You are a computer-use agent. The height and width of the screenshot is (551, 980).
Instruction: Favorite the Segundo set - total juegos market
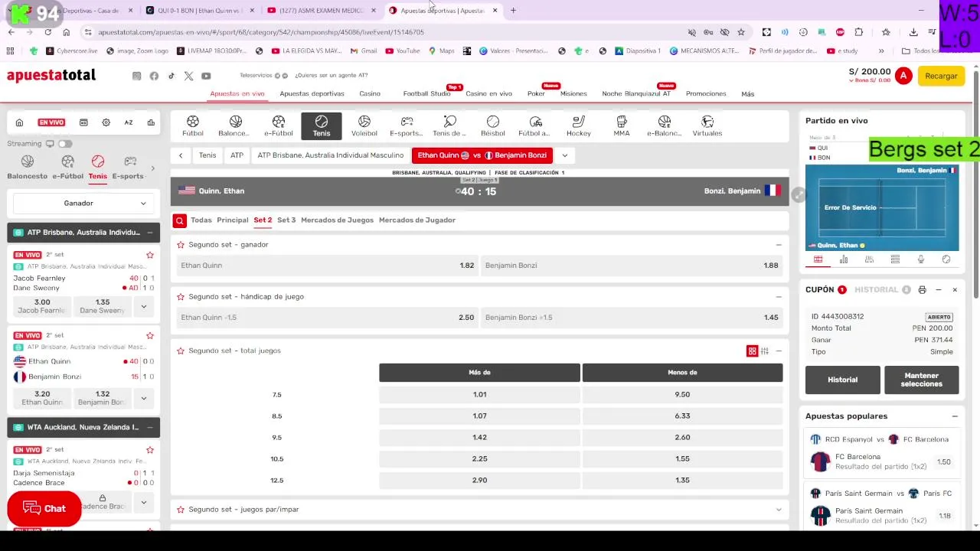click(181, 351)
